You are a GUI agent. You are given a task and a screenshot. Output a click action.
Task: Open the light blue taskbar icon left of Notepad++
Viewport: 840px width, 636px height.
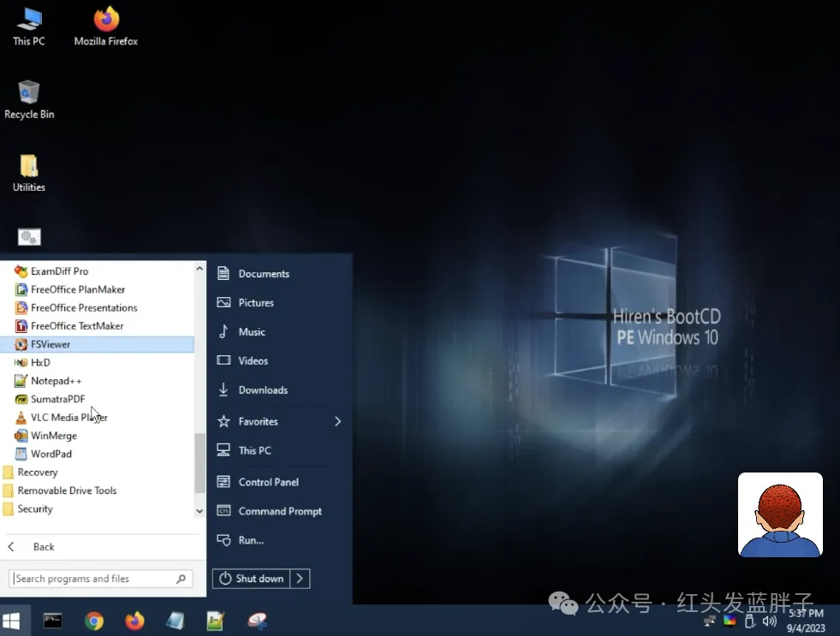coord(176,621)
